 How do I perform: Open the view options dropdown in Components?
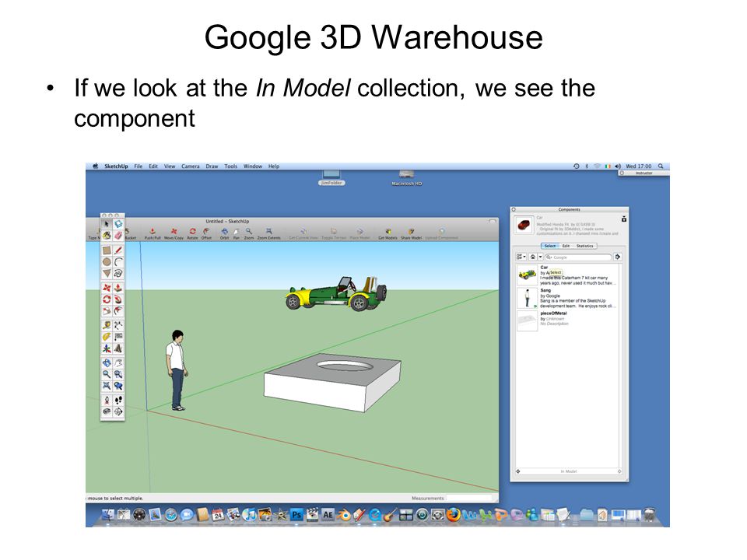521,257
